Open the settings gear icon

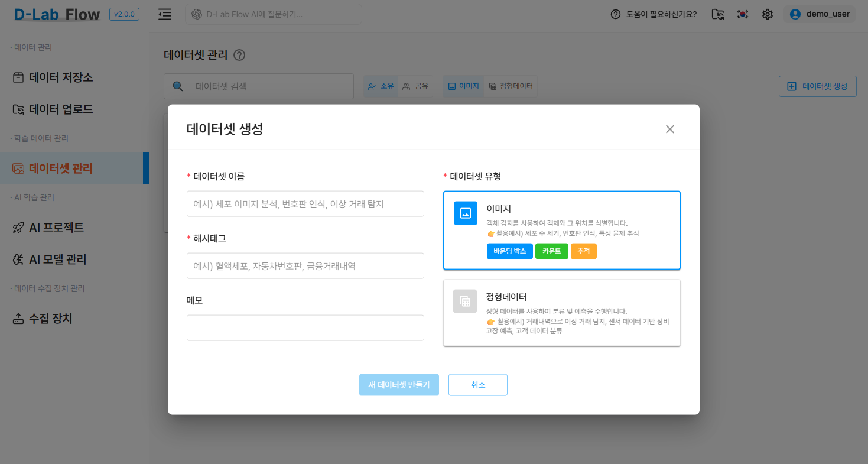[767, 14]
